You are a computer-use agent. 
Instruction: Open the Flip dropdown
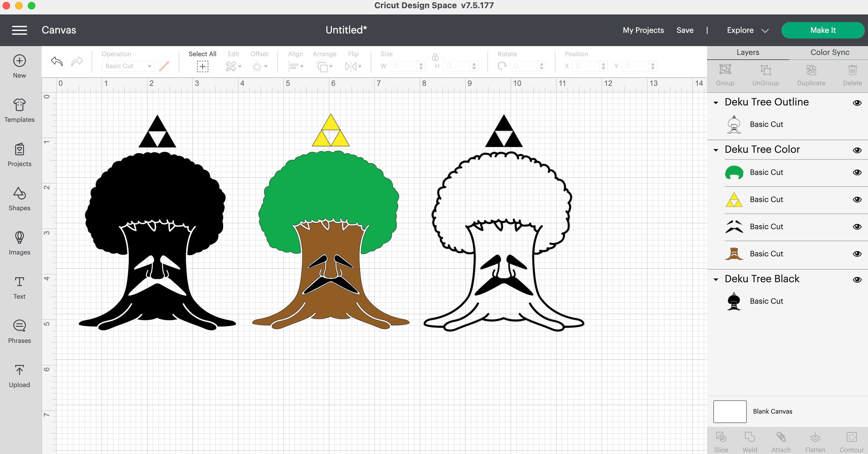tap(353, 66)
